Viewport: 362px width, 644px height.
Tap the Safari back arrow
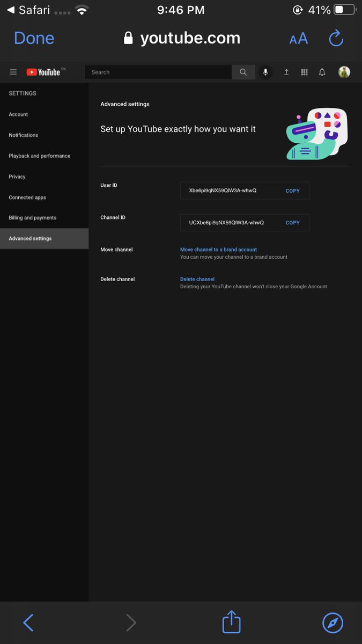click(x=28, y=623)
